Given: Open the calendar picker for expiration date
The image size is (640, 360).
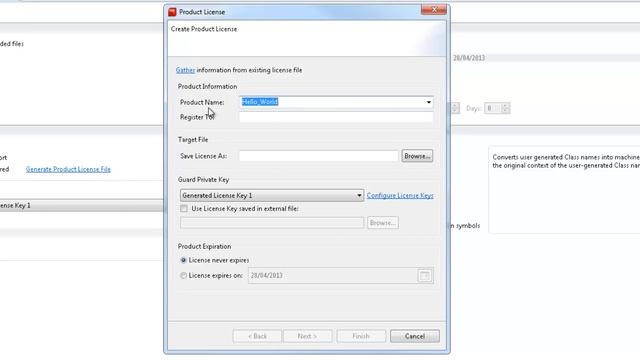Looking at the screenshot, I should [425, 276].
